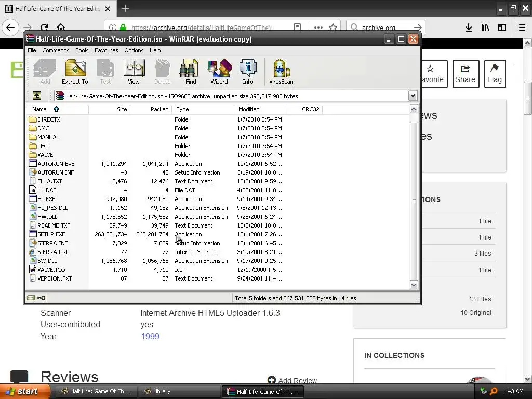Reload the page in the browser
Viewport: 532px width, 399px height.
pyautogui.click(x=44, y=28)
